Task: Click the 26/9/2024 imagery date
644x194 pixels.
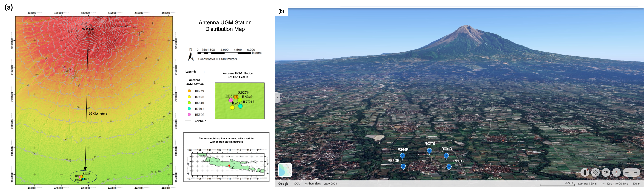Action: coord(330,184)
